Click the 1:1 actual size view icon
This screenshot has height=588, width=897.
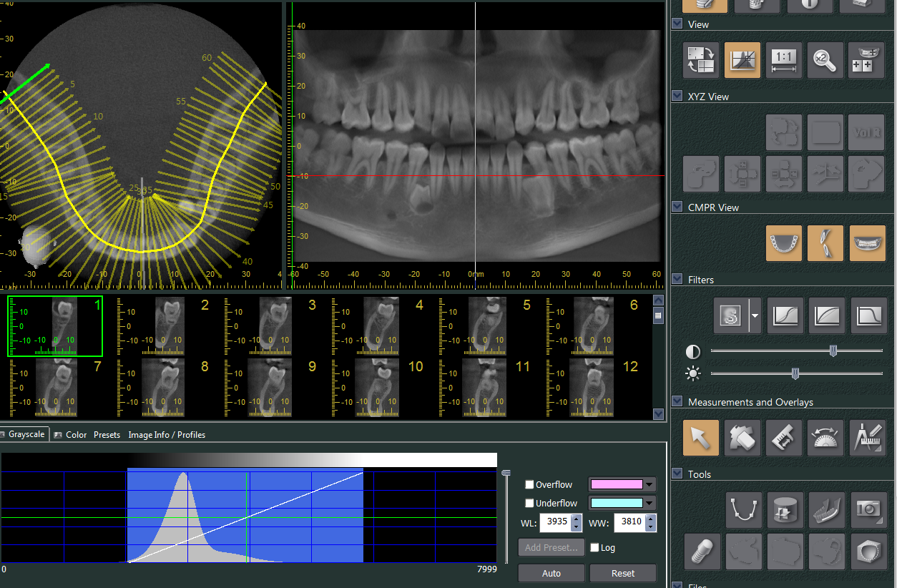pos(784,61)
